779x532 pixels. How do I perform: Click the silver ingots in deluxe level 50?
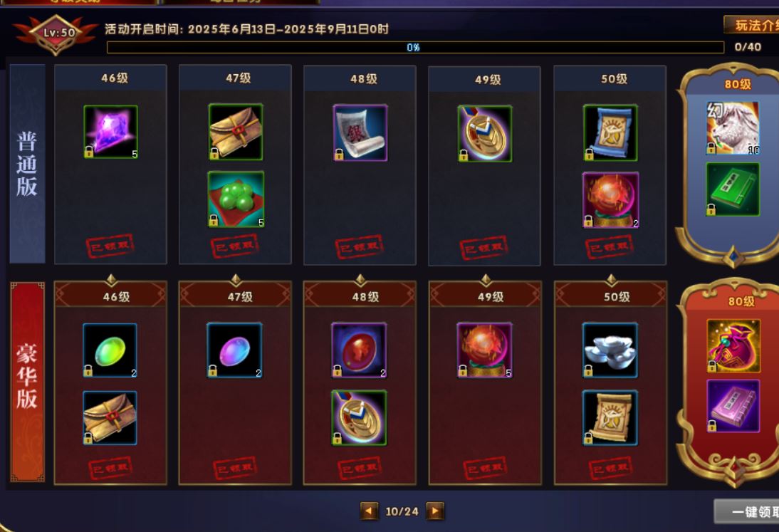pyautogui.click(x=610, y=350)
